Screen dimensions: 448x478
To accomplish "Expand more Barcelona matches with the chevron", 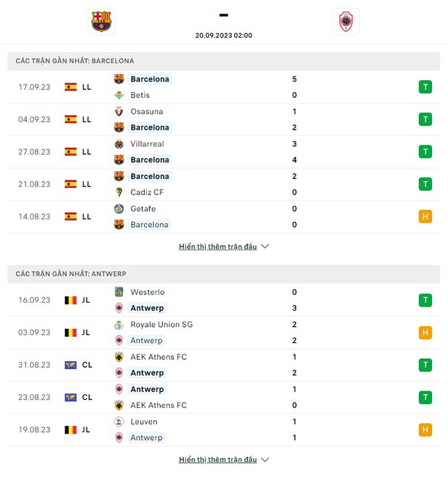I will 264,246.
